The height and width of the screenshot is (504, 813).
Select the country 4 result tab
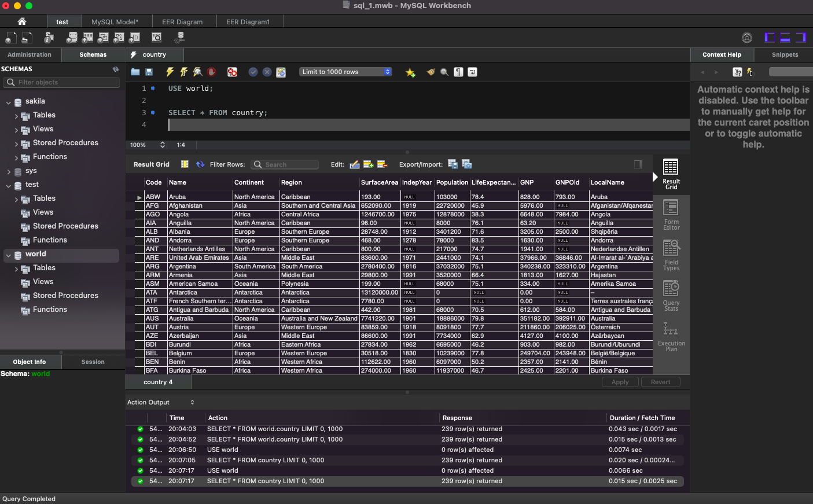tap(158, 382)
